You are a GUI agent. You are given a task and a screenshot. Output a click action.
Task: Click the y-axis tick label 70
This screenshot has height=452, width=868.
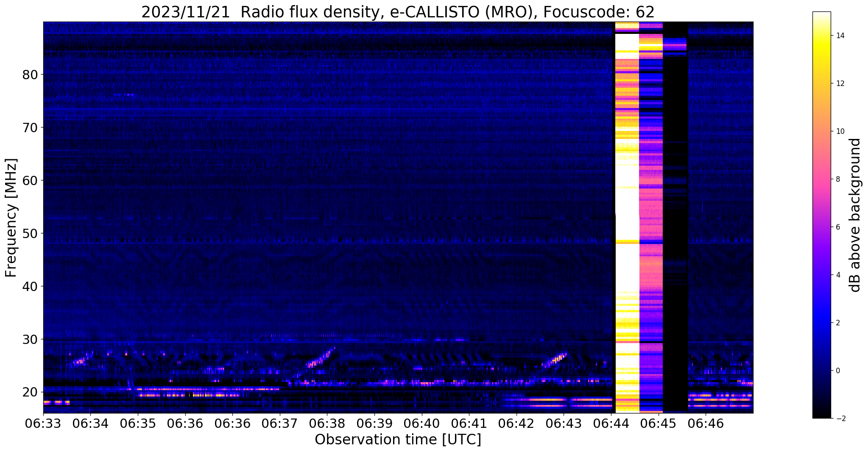[x=30, y=128]
